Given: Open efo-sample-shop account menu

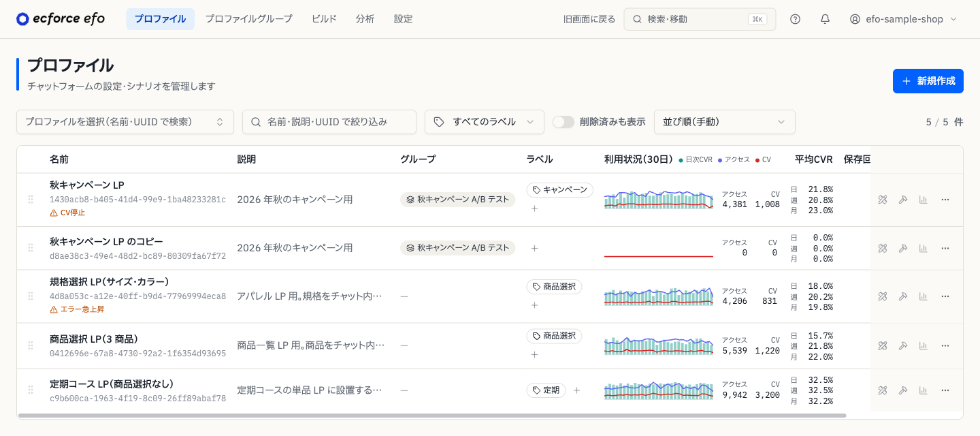Looking at the screenshot, I should click(x=903, y=19).
